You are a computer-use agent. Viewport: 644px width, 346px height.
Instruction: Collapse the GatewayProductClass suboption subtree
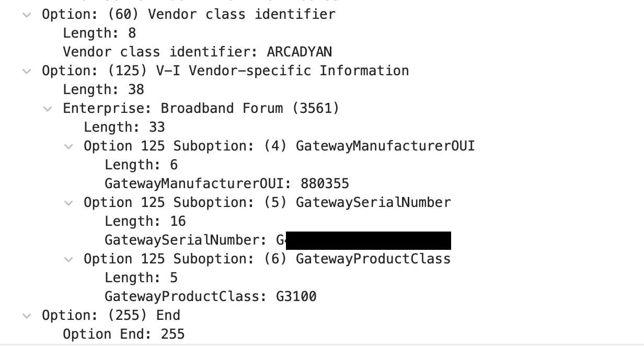pos(68,259)
